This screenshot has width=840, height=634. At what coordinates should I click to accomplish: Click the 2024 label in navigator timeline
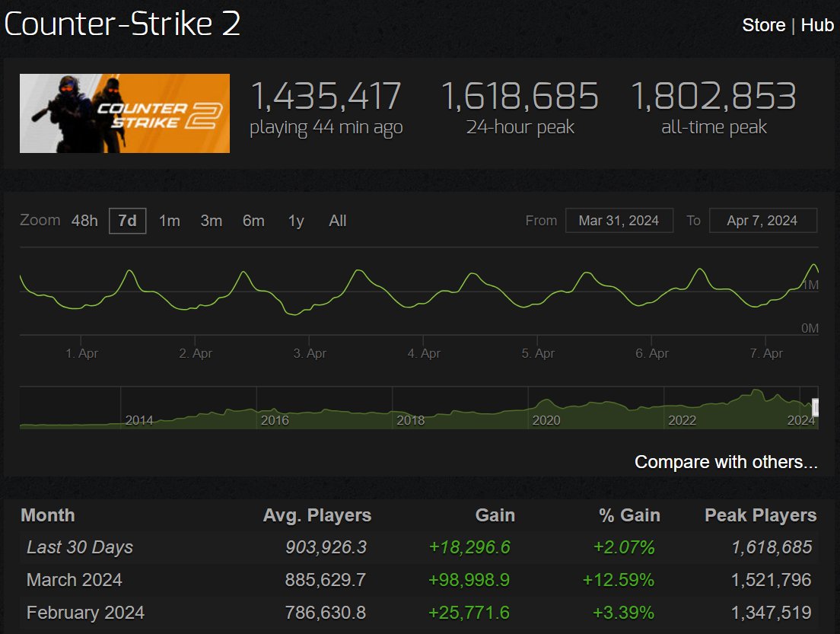coord(801,421)
